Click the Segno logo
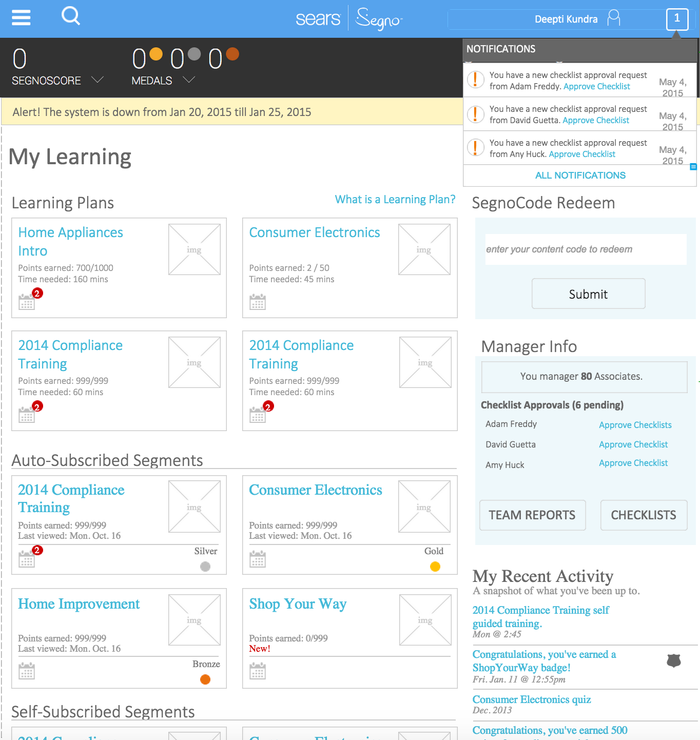Screen dimensions: 700x740 [x=379, y=19]
